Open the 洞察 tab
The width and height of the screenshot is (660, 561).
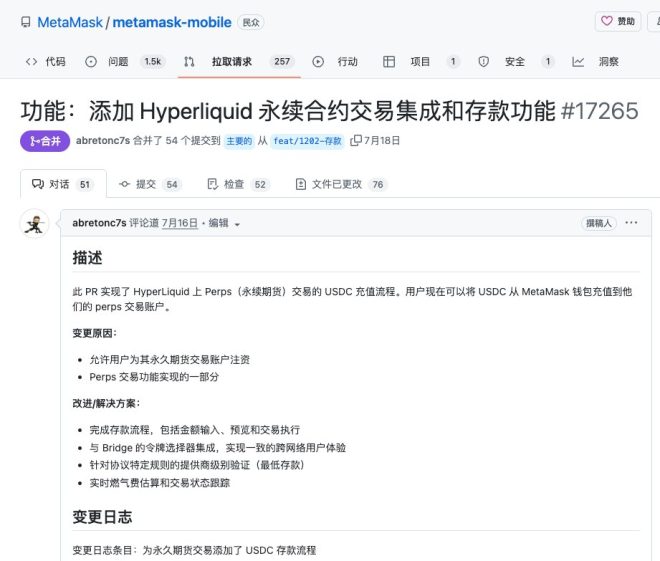point(609,62)
